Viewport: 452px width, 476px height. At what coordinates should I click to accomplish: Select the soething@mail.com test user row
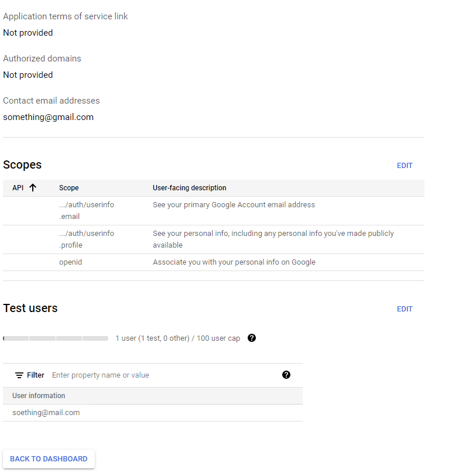(46, 413)
